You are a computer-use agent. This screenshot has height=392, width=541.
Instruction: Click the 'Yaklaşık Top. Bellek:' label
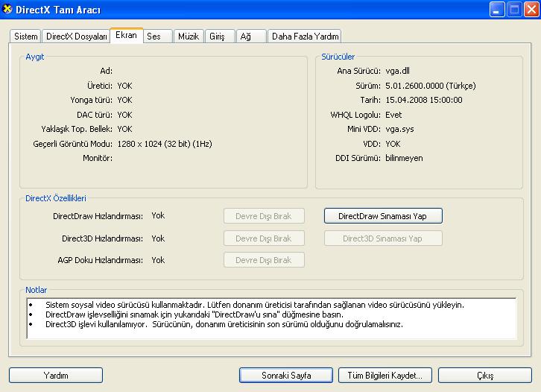(x=77, y=129)
